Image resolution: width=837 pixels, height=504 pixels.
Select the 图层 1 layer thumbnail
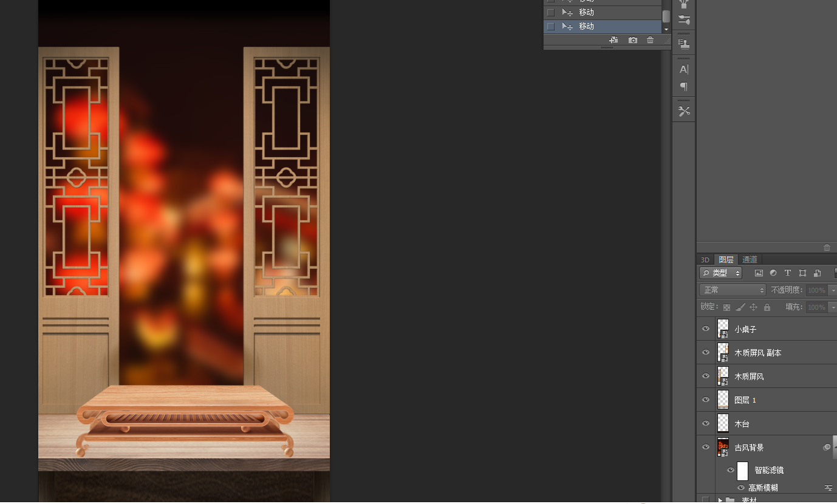click(x=723, y=400)
